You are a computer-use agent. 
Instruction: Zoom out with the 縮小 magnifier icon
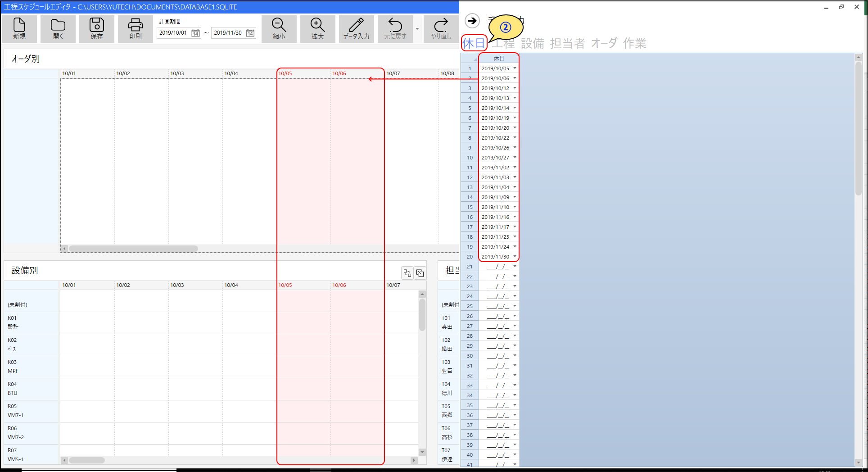click(279, 29)
